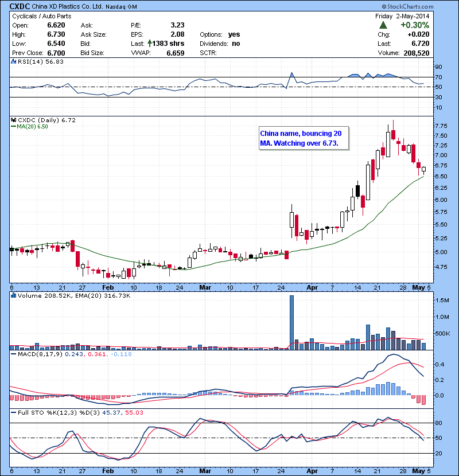This screenshot has width=459, height=476.
Task: Click the 1.5M volume axis label
Action: [x=442, y=301]
